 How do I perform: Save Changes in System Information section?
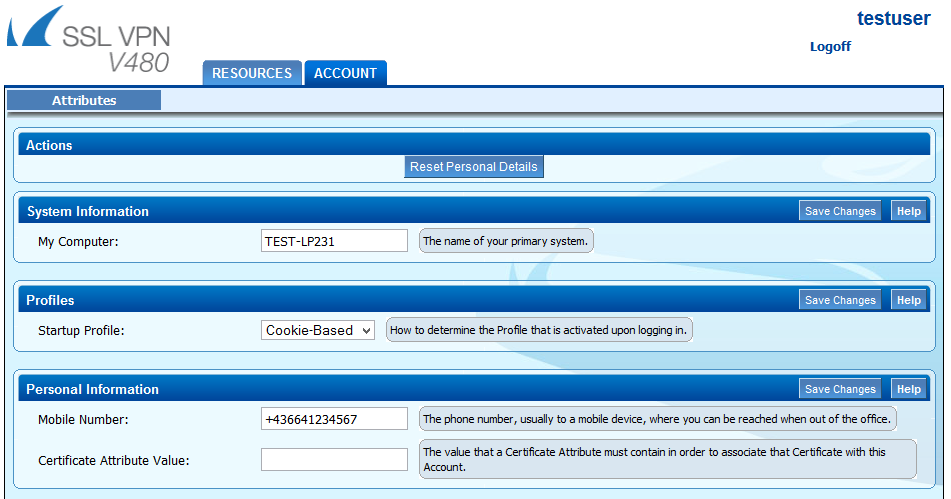click(x=840, y=211)
